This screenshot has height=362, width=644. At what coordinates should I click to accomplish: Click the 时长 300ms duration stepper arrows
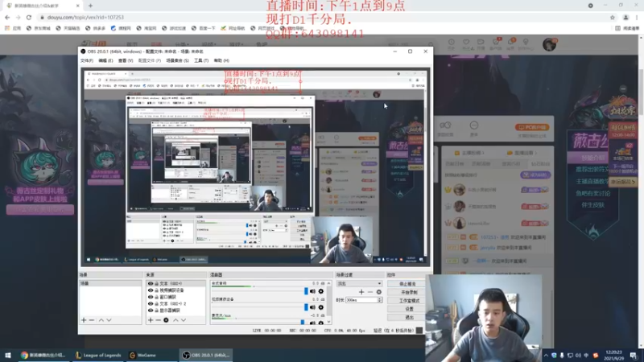pyautogui.click(x=379, y=300)
